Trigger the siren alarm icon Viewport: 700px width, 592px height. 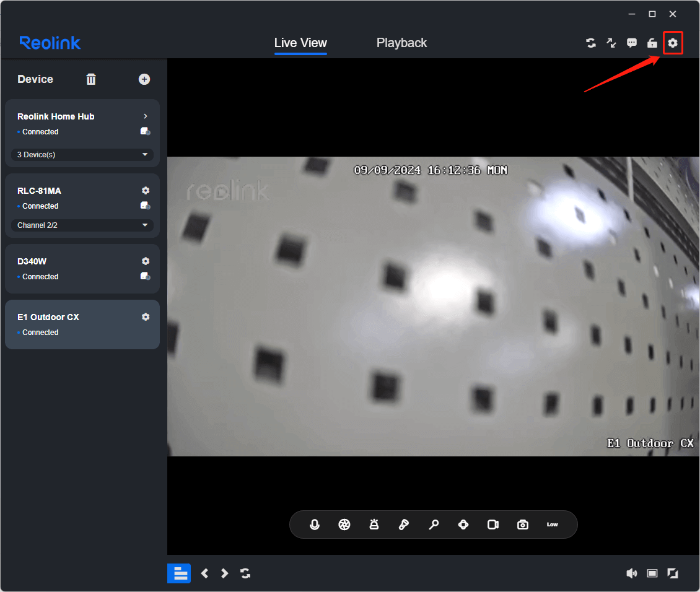click(x=374, y=525)
